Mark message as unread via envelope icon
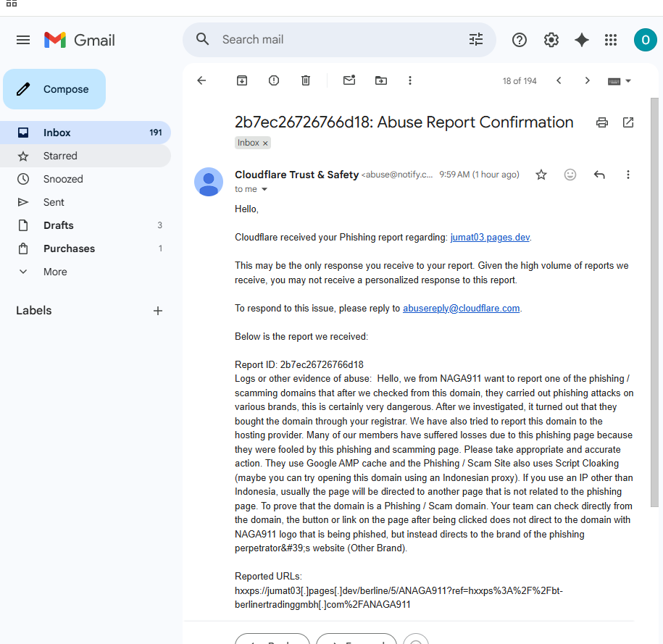Image resolution: width=663 pixels, height=644 pixels. click(x=349, y=80)
